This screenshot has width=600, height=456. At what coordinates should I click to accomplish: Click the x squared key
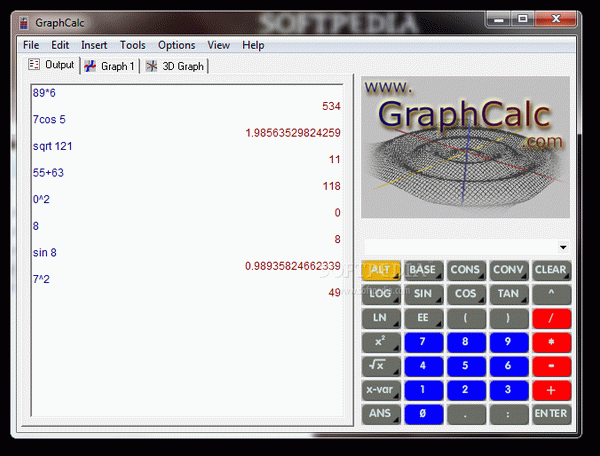tap(381, 342)
